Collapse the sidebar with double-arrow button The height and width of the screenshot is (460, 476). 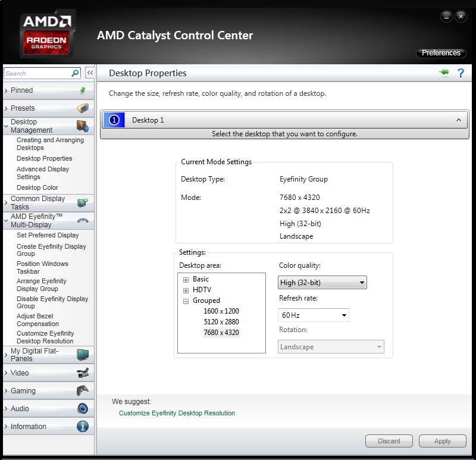point(90,73)
